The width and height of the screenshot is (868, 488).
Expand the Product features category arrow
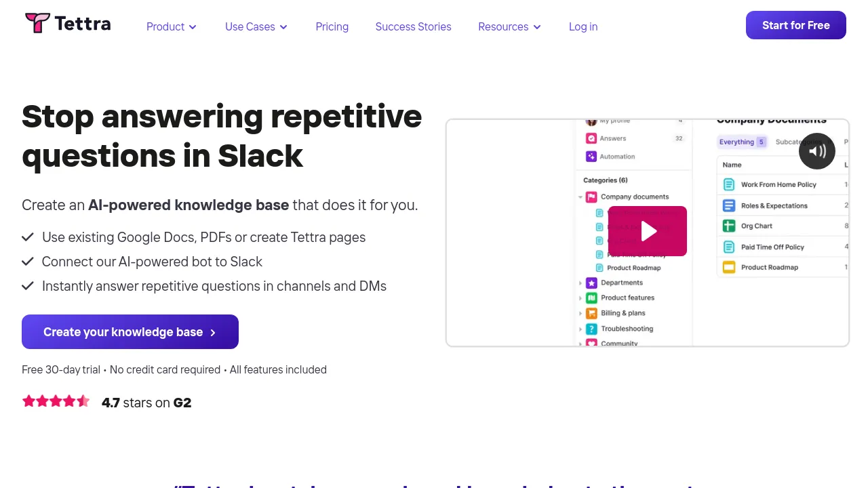pyautogui.click(x=580, y=298)
